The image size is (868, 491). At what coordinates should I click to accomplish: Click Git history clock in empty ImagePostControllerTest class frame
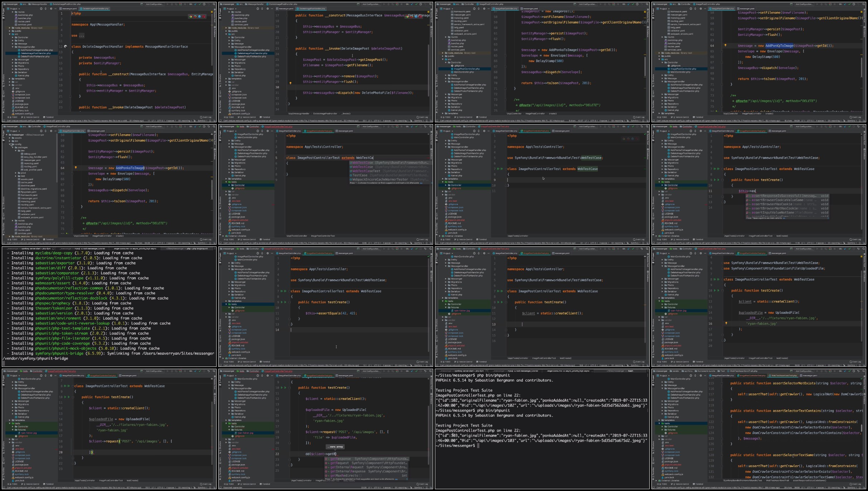tap(638, 126)
